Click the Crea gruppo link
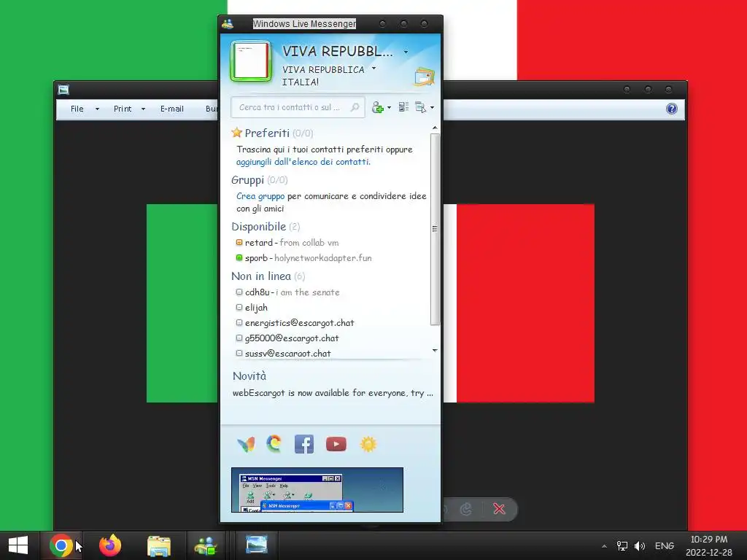This screenshot has width=747, height=560. (x=260, y=196)
